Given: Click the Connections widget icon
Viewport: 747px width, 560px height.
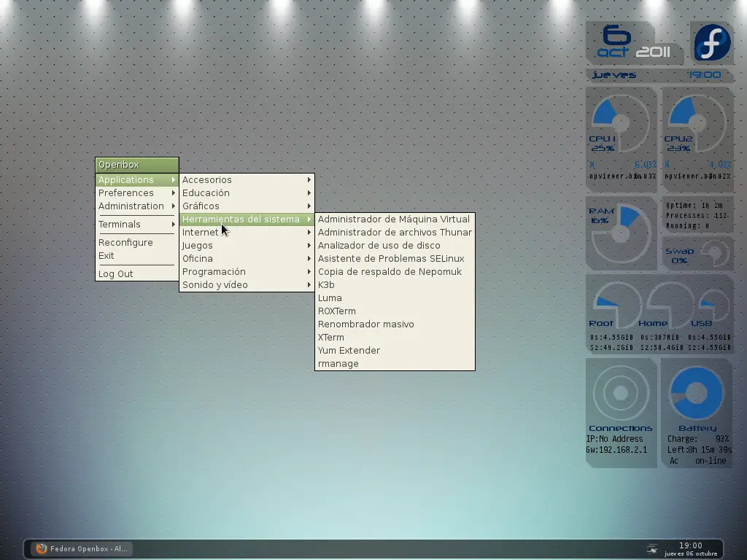Looking at the screenshot, I should [x=620, y=394].
